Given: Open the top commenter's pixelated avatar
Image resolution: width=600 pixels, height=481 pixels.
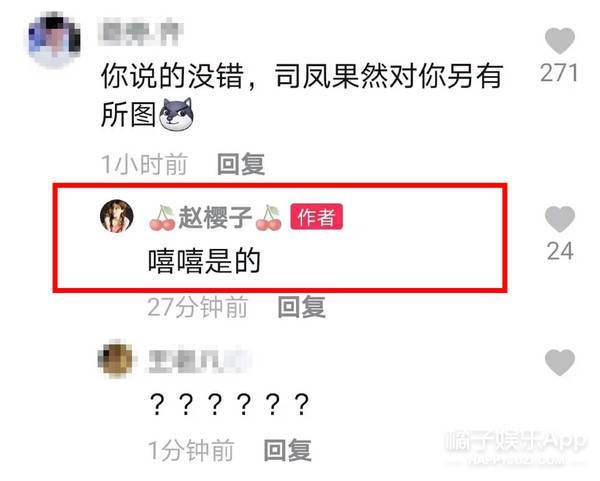Looking at the screenshot, I should tap(54, 38).
